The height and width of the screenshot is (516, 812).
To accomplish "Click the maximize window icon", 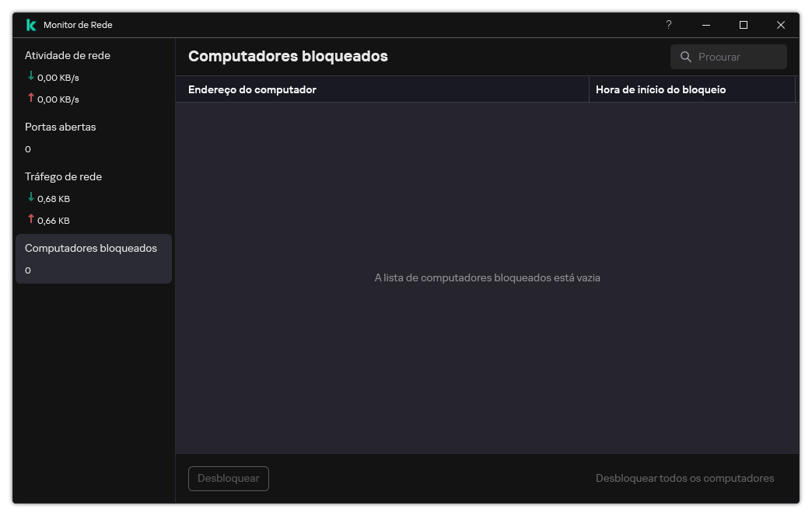I will (x=743, y=25).
